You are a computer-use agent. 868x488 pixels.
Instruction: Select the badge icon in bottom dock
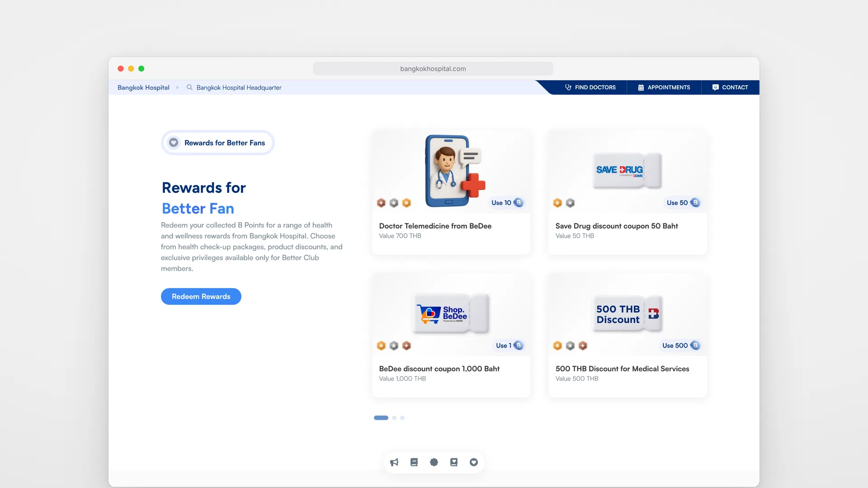[434, 462]
